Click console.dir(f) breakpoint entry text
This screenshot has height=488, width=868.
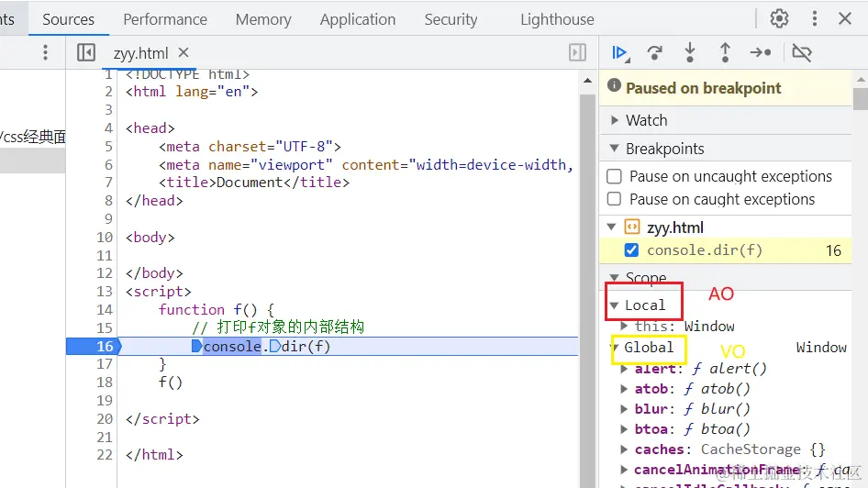tap(704, 250)
